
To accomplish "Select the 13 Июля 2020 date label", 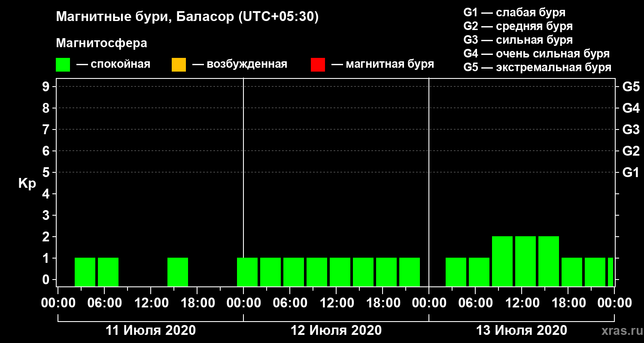I will coord(522,331).
